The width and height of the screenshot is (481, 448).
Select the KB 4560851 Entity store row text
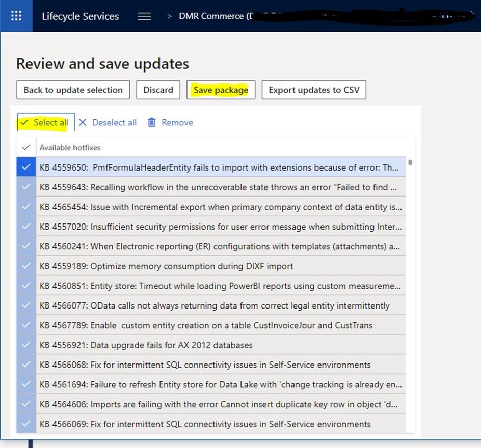pyautogui.click(x=220, y=286)
